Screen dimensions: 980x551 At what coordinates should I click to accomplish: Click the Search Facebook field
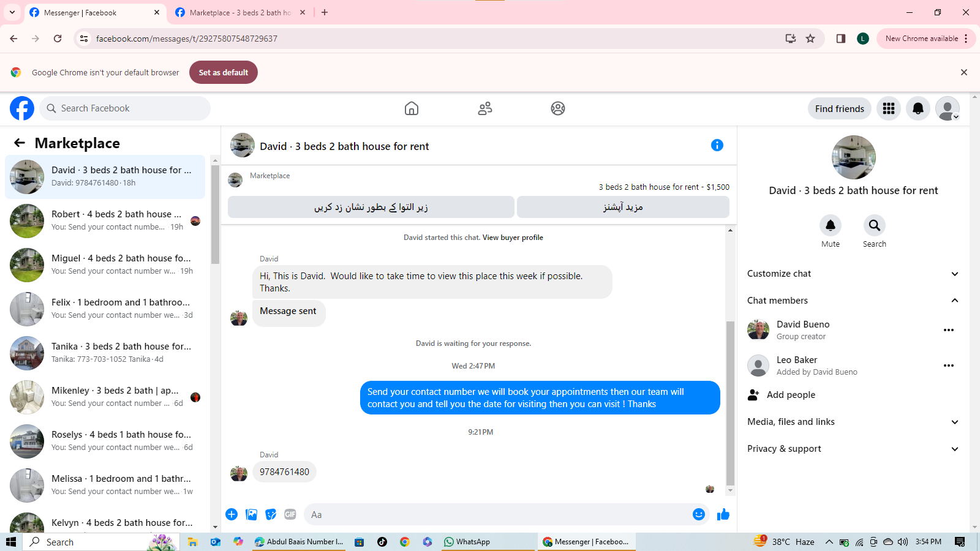coord(126,108)
